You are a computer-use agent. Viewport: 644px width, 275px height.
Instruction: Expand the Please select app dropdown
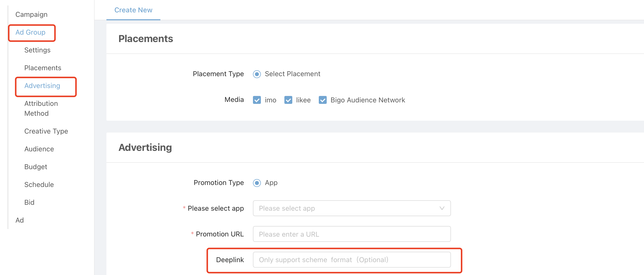[x=351, y=208]
